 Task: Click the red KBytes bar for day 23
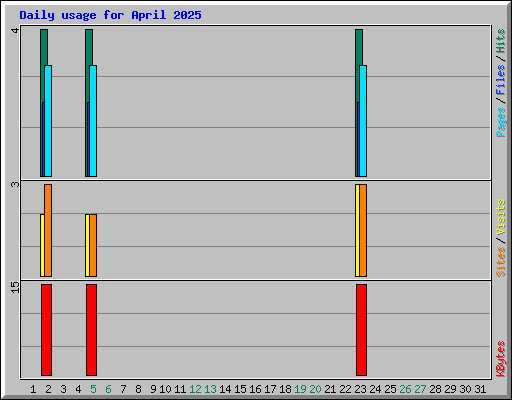pyautogui.click(x=361, y=330)
